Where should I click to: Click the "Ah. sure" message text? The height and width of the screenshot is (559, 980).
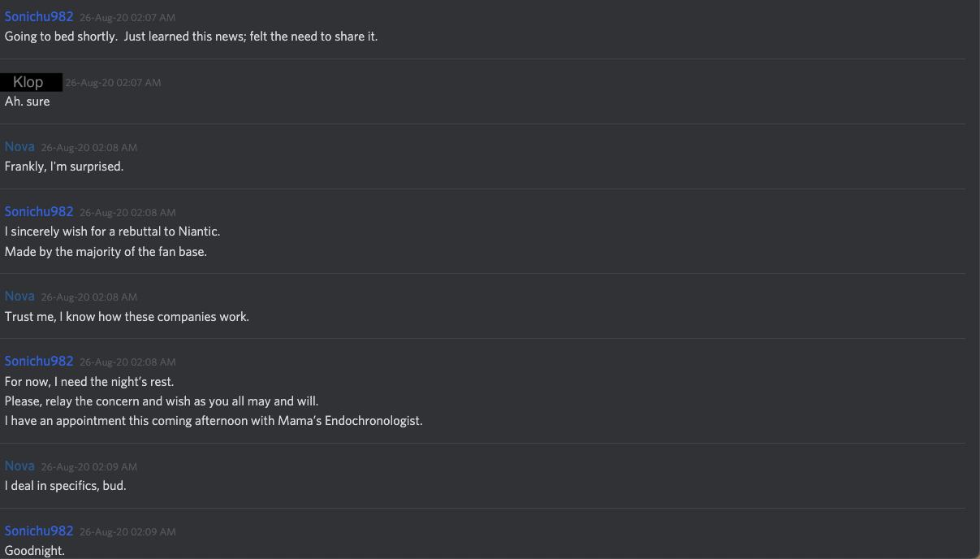point(28,102)
